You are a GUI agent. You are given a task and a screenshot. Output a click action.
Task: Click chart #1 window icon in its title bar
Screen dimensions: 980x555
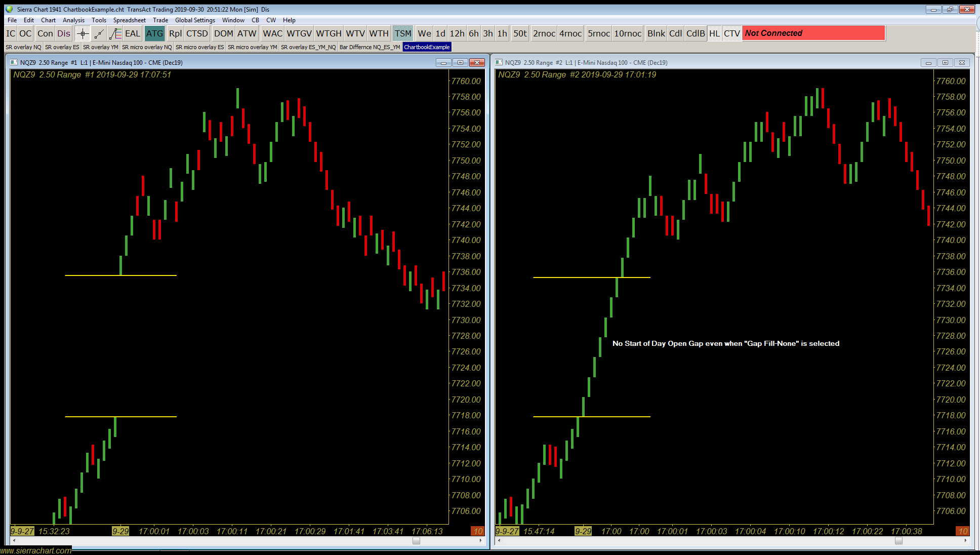(x=14, y=62)
